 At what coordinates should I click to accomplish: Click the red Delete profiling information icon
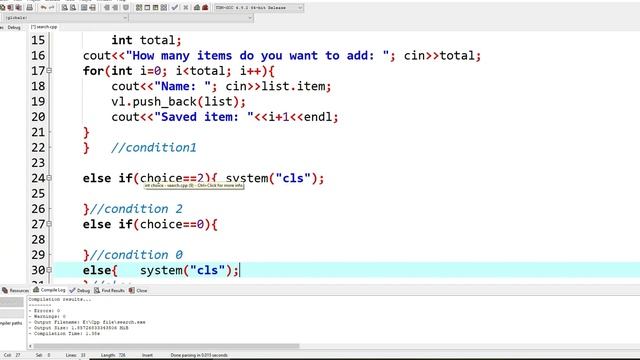(x=205, y=8)
